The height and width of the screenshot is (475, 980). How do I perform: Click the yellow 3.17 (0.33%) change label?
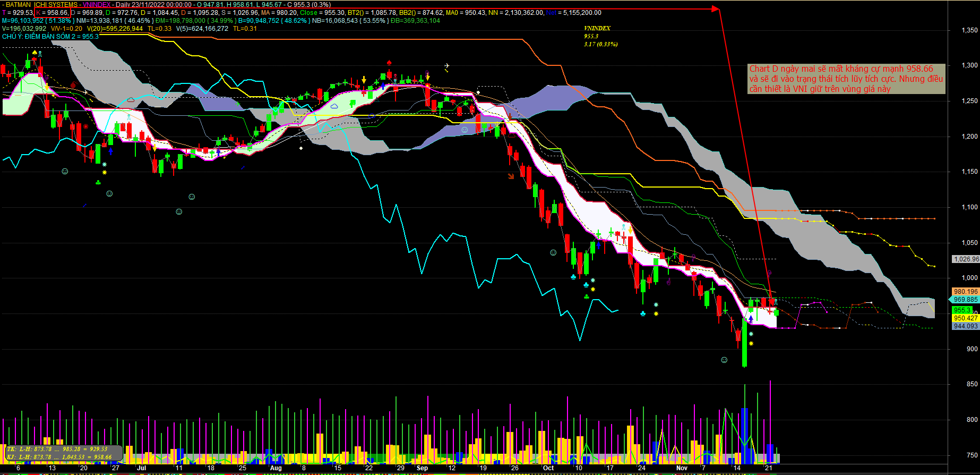point(600,44)
